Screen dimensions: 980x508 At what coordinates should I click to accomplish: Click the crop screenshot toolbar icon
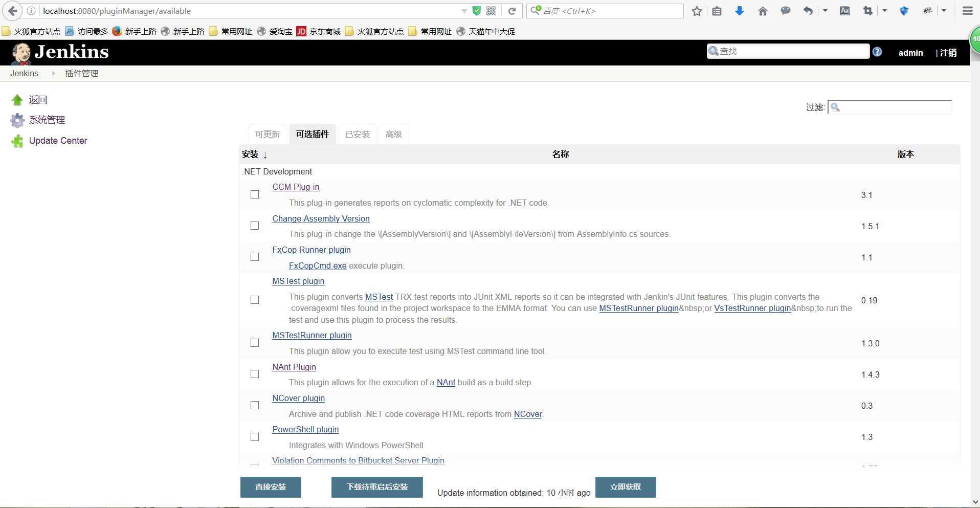point(868,11)
